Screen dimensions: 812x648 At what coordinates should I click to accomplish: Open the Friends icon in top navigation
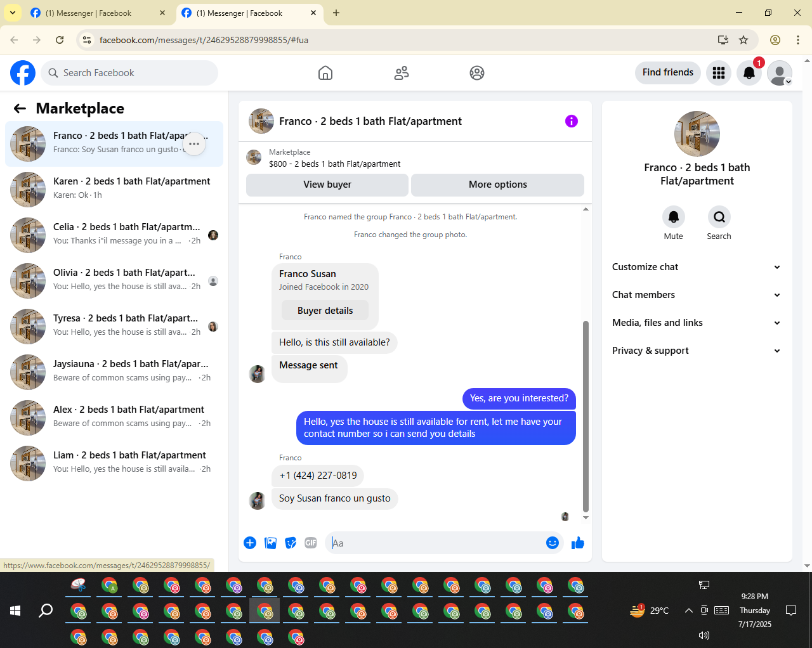pos(402,73)
